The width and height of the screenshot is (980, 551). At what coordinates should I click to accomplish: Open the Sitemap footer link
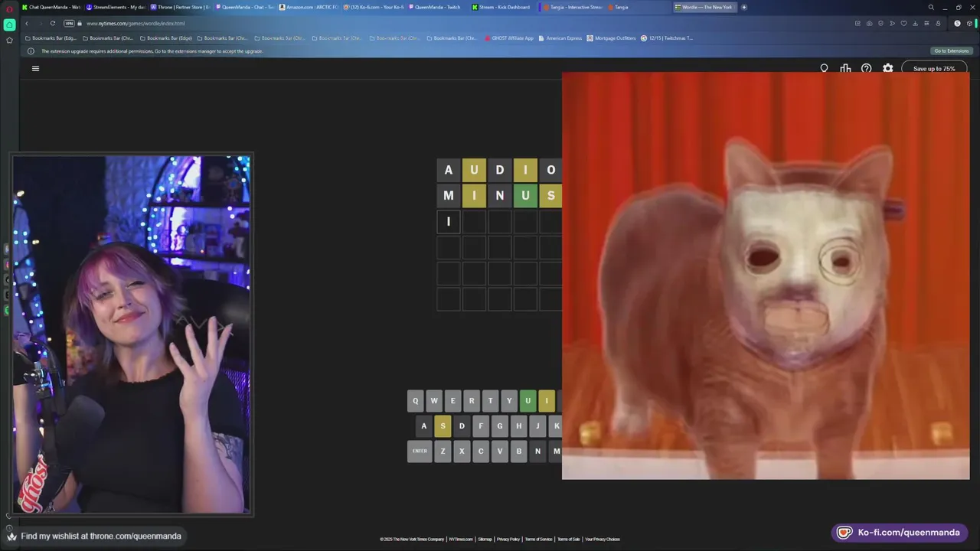click(485, 540)
